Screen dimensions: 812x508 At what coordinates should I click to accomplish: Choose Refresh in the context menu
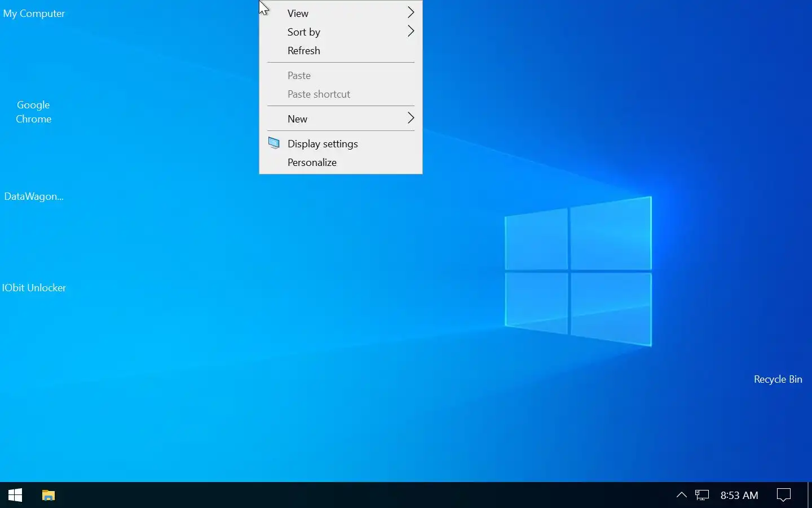341,50
